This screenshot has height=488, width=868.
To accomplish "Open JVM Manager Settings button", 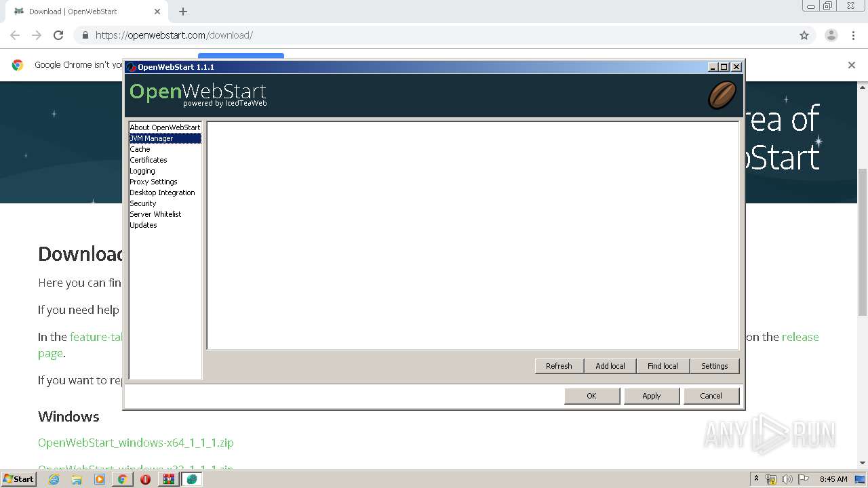I will (x=715, y=366).
